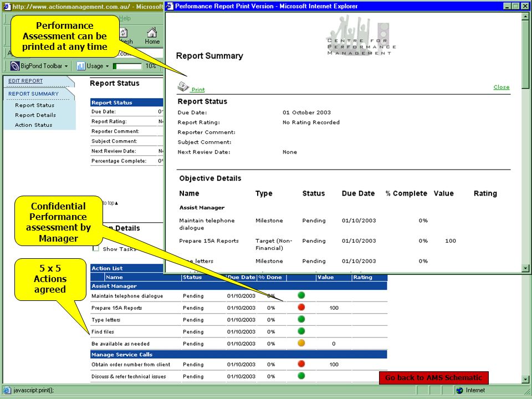Viewport: 532px width, 399px height.
Task: Click the '01 October 2003' due date in popup
Action: click(306, 112)
